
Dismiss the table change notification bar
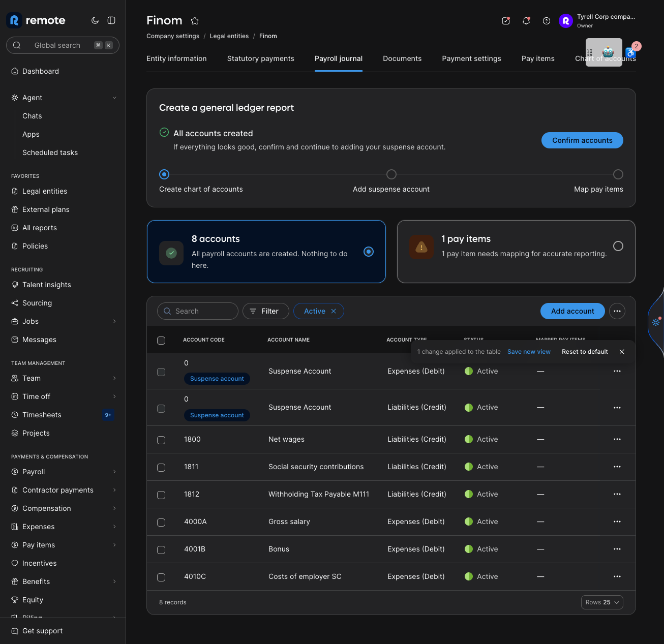click(x=622, y=352)
